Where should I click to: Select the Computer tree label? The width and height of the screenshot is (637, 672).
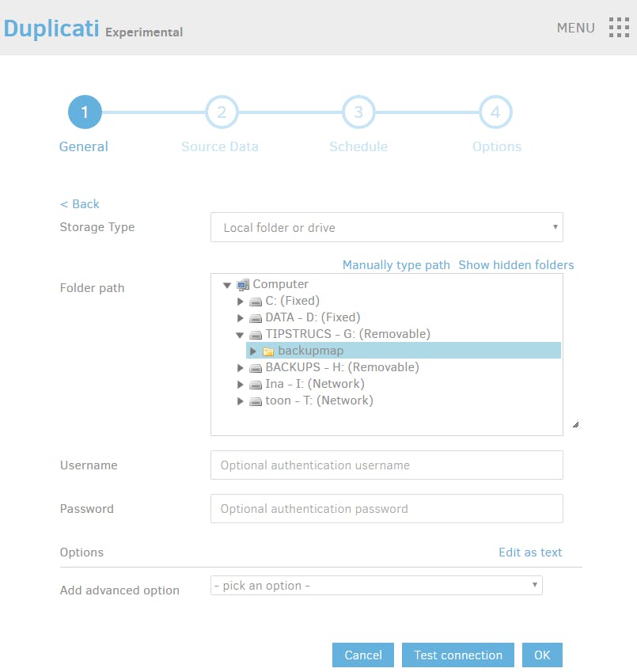tap(281, 284)
